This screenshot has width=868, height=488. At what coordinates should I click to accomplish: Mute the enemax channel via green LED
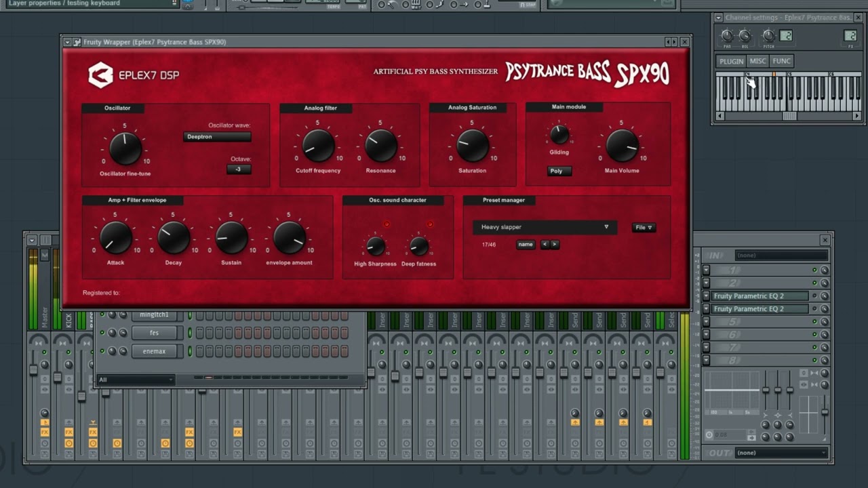tap(102, 351)
